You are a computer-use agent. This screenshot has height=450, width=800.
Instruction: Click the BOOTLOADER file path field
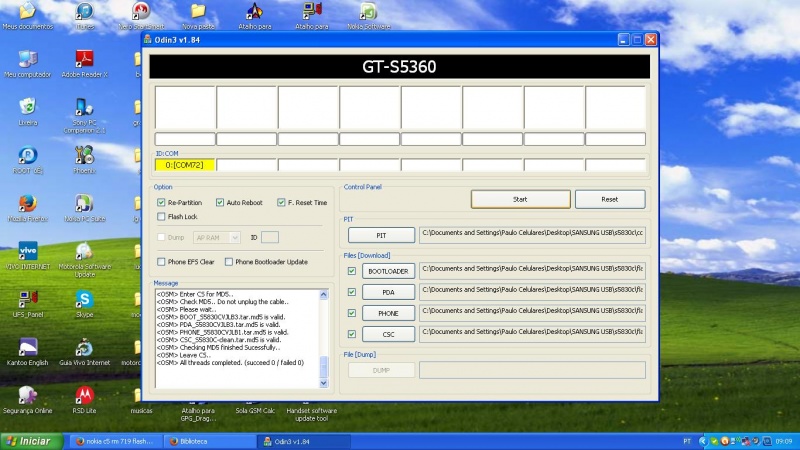click(532, 270)
